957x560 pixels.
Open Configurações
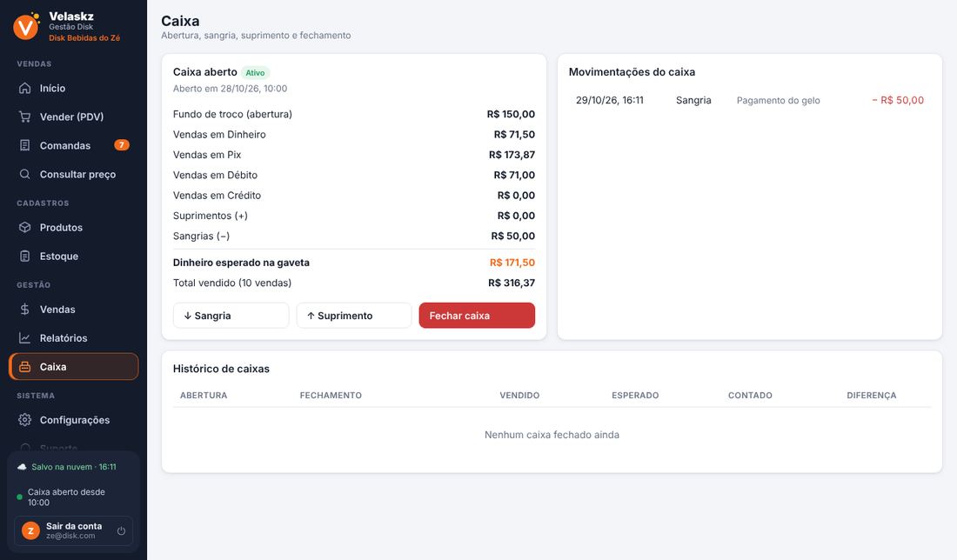(74, 420)
